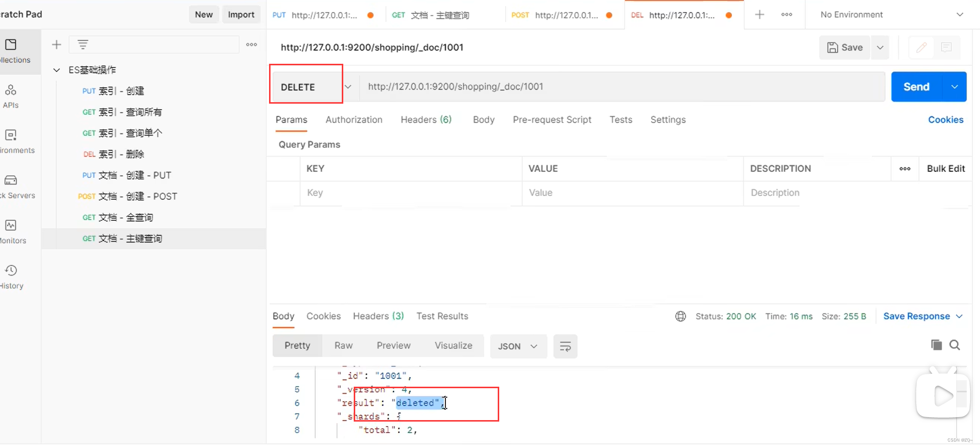Open the No Environment selector
Viewport: 980px width, 447px height.
coord(891,15)
